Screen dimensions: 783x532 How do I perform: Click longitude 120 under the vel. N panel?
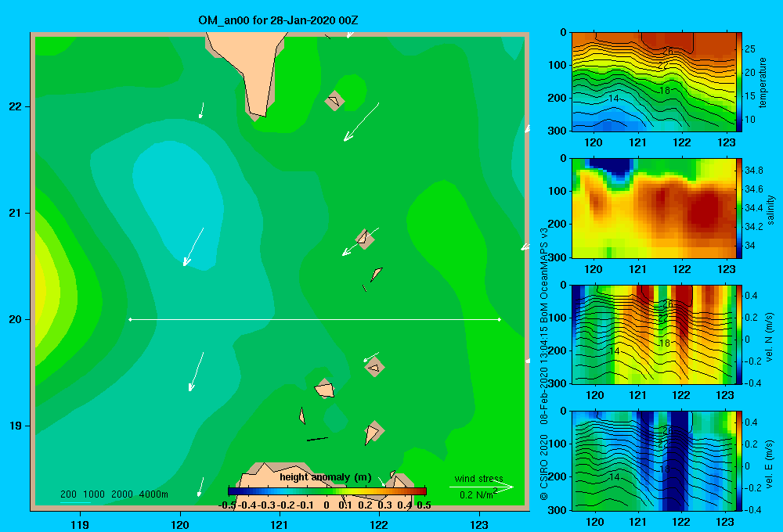pyautogui.click(x=594, y=395)
